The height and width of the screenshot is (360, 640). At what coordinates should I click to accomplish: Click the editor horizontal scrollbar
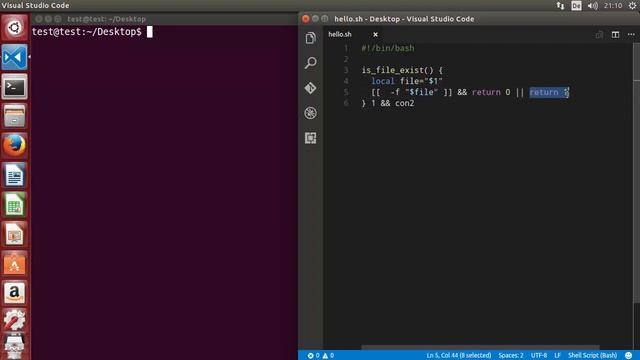tap(480, 347)
